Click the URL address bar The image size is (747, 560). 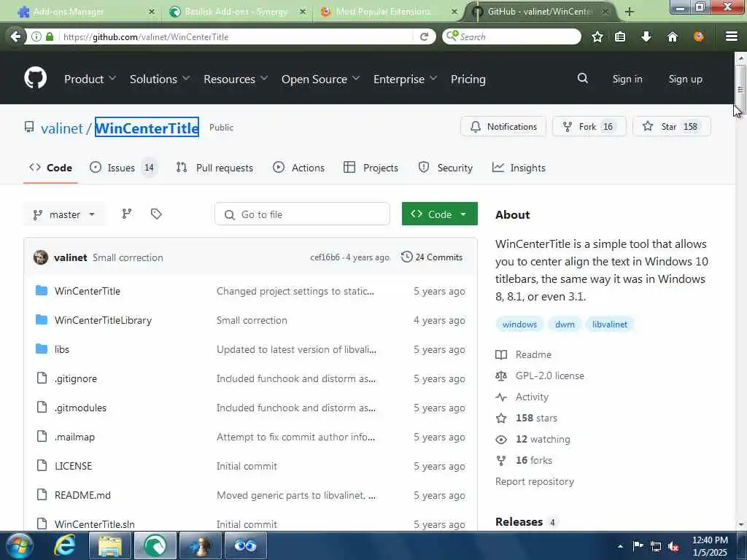[x=236, y=36]
